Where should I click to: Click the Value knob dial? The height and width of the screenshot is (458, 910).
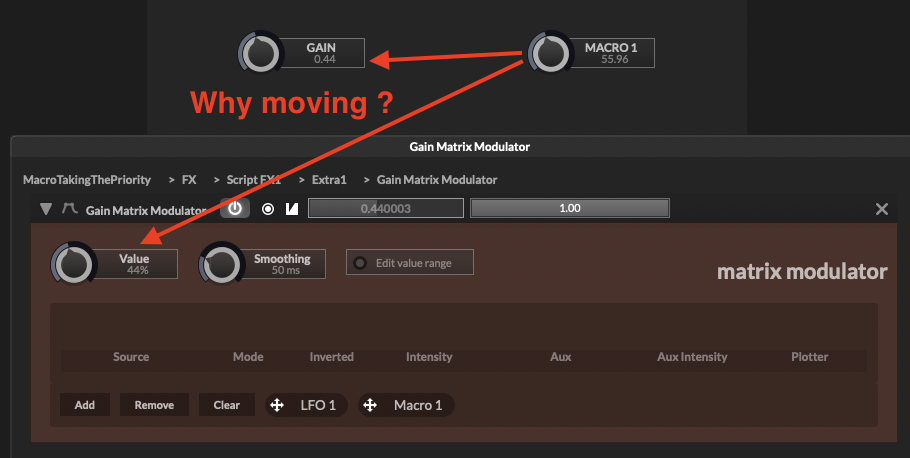[x=72, y=264]
